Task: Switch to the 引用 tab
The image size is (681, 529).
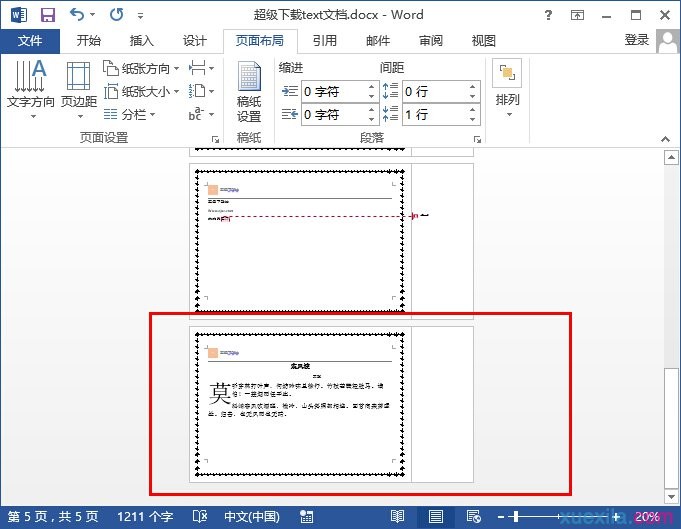Action: point(325,41)
